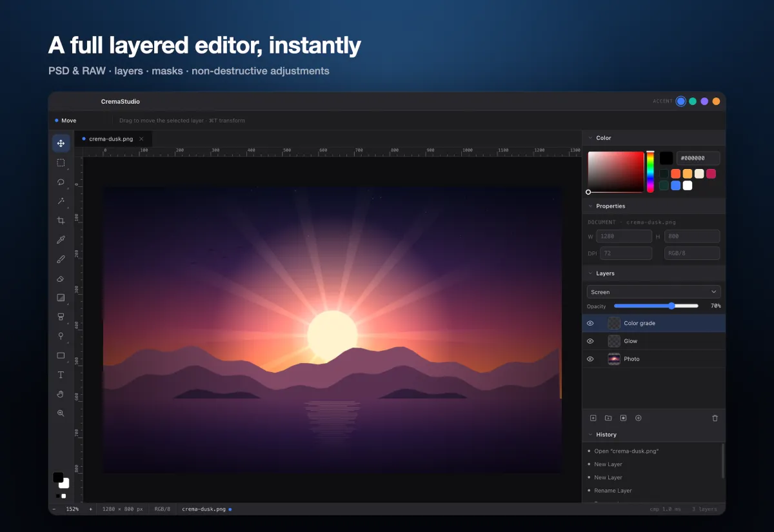Click the zoom out minus in status bar
Screen dimensions: 774x532
pyautogui.click(x=54, y=509)
